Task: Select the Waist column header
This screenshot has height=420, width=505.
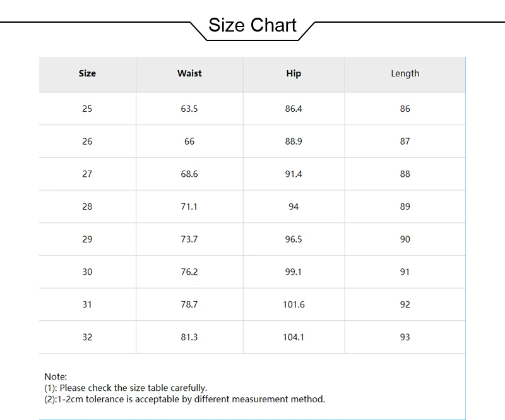Action: pos(189,73)
